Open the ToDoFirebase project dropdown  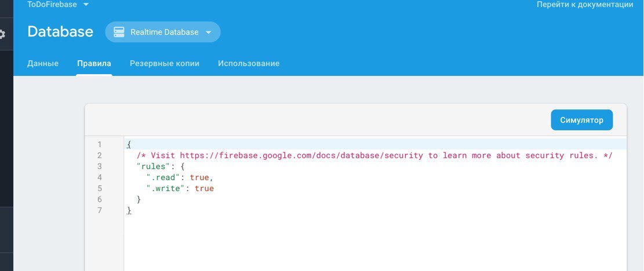coord(58,5)
